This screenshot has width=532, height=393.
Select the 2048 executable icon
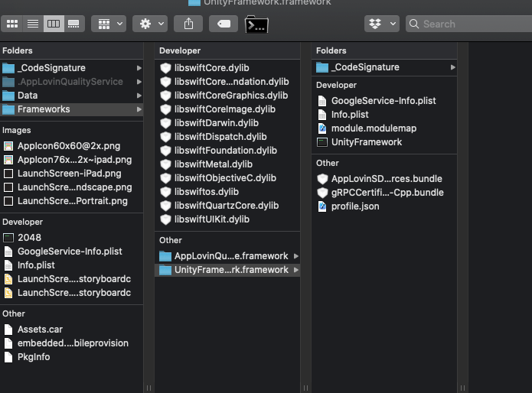pos(8,238)
